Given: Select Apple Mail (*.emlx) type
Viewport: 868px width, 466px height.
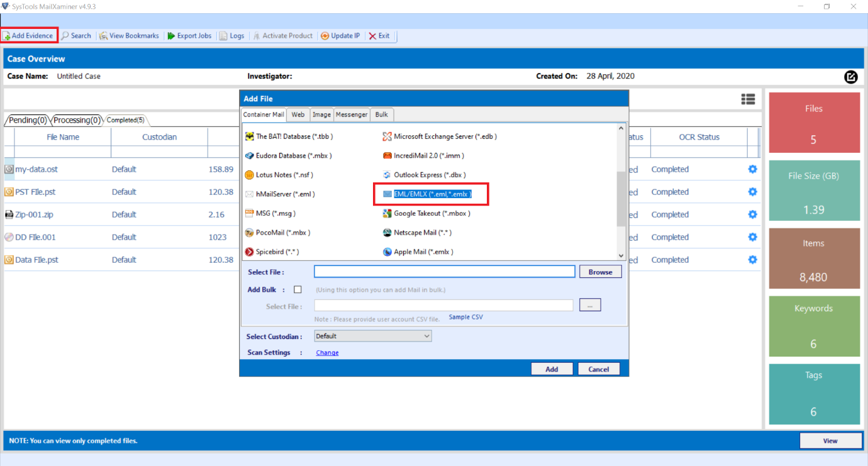Looking at the screenshot, I should 418,252.
